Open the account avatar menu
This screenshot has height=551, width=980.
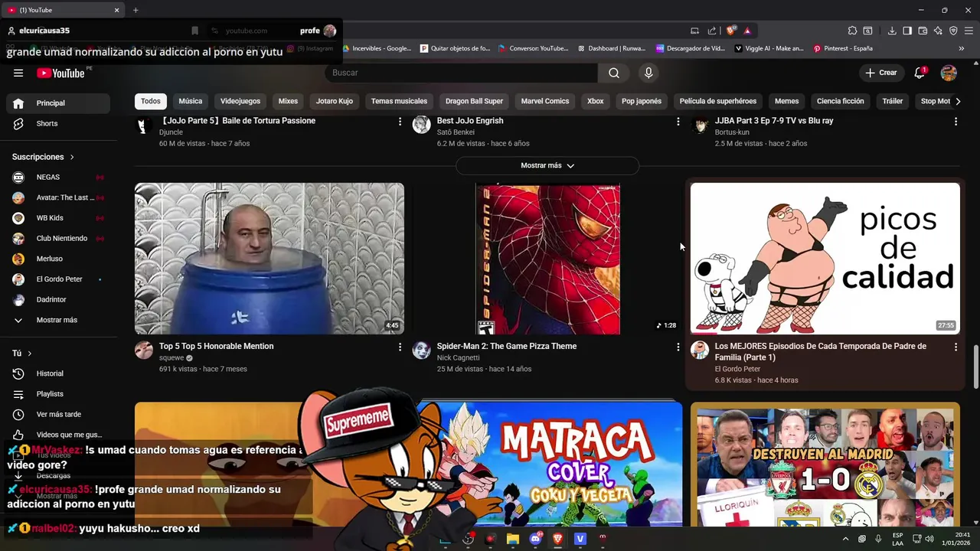(949, 73)
